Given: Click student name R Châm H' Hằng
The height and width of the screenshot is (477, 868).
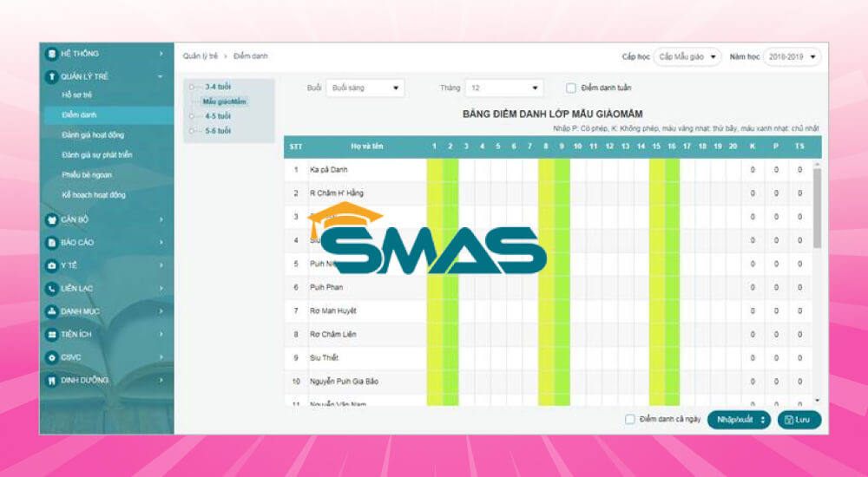Looking at the screenshot, I should (x=337, y=193).
